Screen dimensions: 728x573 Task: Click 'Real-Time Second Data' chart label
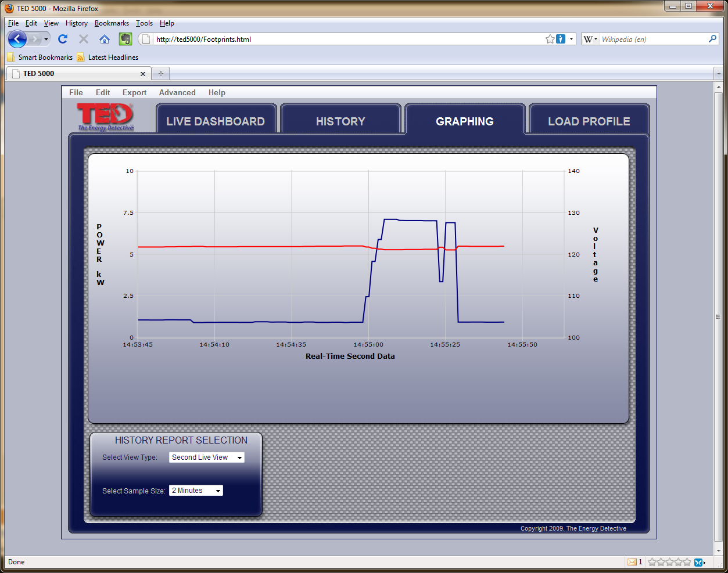(x=350, y=356)
